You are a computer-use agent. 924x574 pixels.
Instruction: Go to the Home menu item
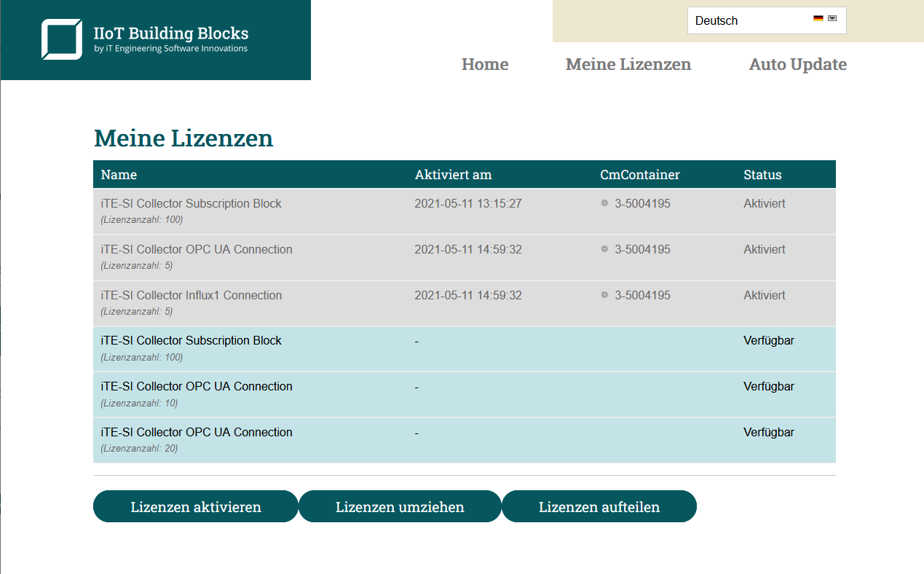pos(485,64)
